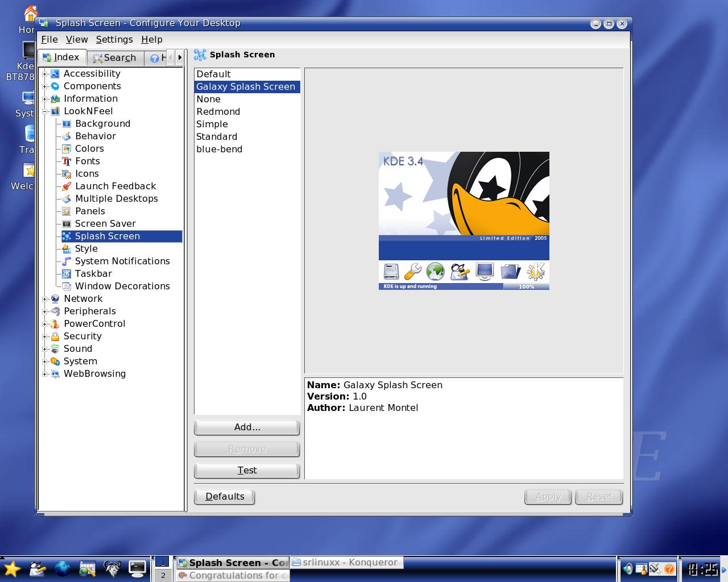Expand the Accessibility category

coord(45,74)
